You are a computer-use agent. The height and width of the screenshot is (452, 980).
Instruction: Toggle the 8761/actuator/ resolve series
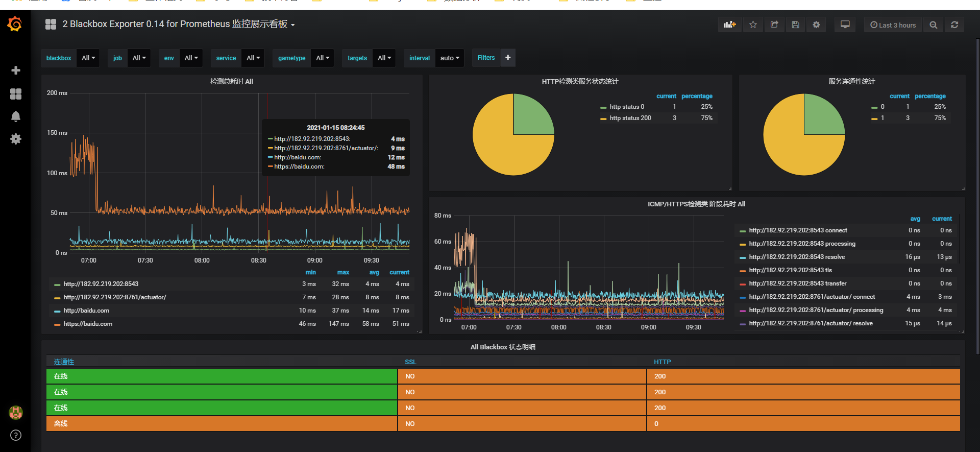click(x=811, y=323)
